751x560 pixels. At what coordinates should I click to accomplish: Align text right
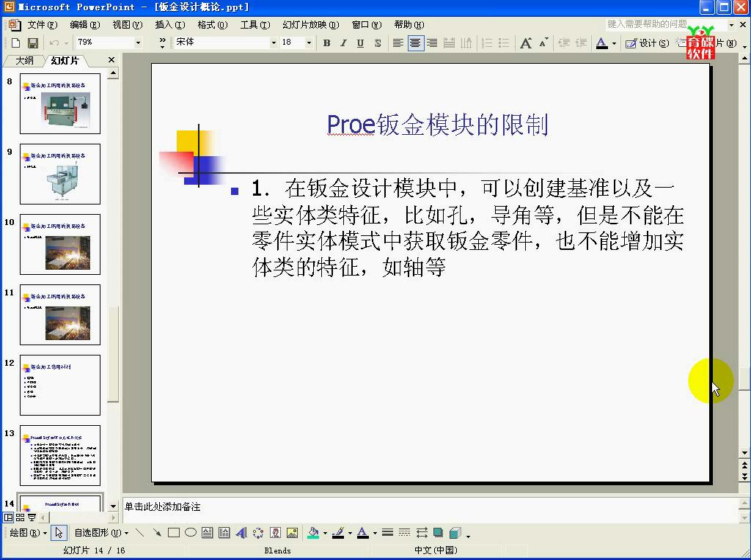point(432,43)
